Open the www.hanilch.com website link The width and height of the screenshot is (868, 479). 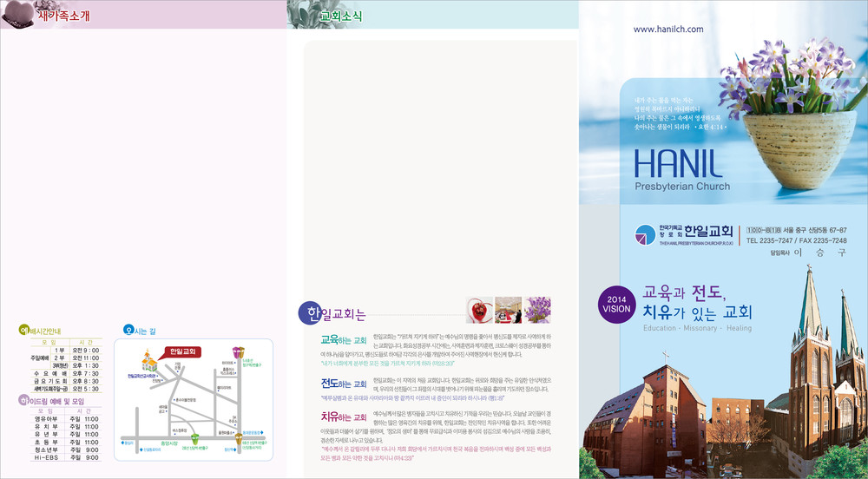(667, 30)
